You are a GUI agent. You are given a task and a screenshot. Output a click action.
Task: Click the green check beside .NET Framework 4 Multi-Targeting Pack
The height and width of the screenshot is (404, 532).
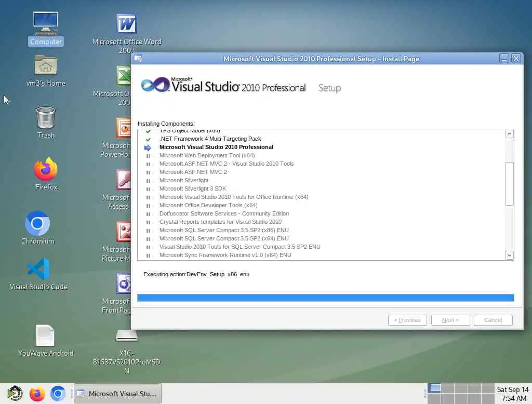point(148,139)
